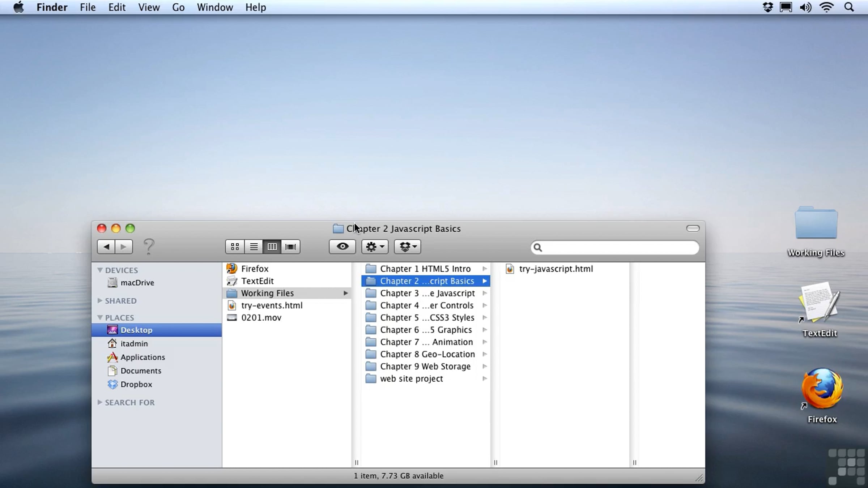Select the Chapter 5 CSS3 Styles folder
Screen dimensions: 868x488
(427, 317)
